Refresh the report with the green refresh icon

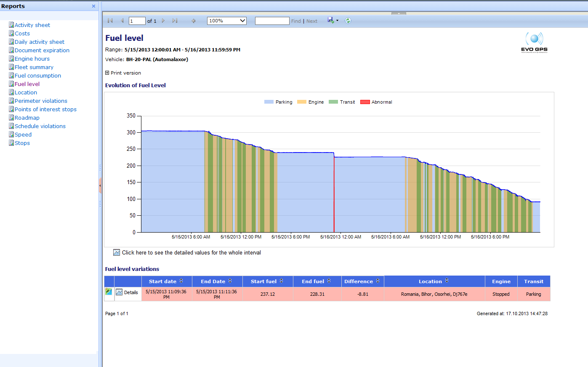(x=348, y=21)
